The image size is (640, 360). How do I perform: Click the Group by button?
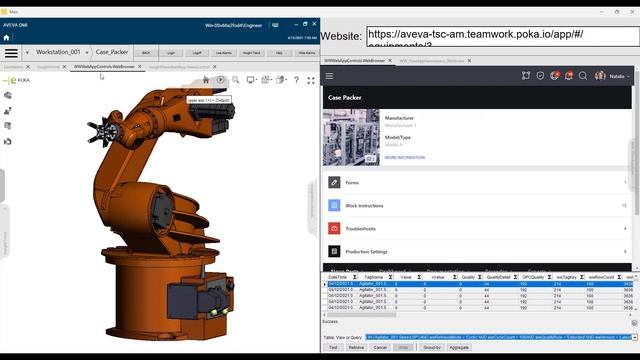click(432, 348)
